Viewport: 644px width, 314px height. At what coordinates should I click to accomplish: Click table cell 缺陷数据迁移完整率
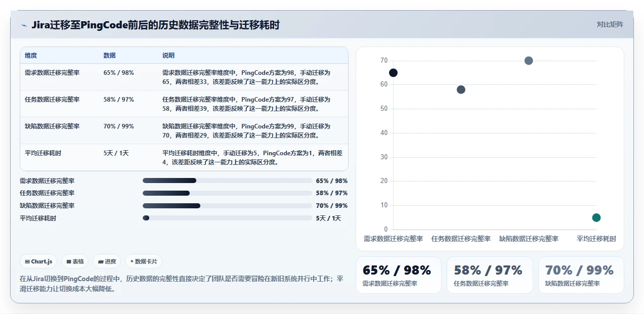click(x=52, y=126)
